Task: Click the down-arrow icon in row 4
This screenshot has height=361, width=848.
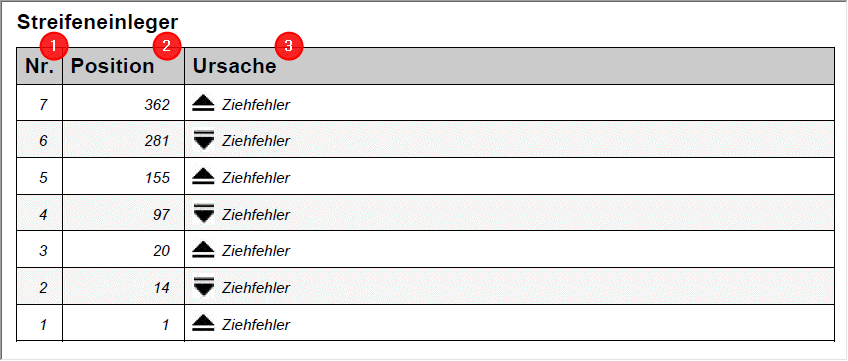Action: [x=203, y=213]
